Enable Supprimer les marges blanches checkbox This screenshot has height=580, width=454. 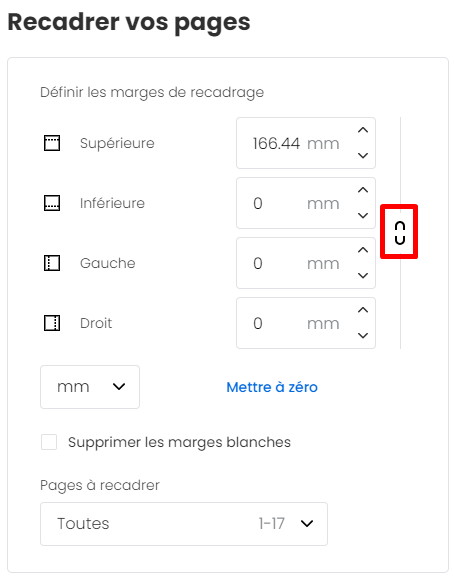coord(49,442)
